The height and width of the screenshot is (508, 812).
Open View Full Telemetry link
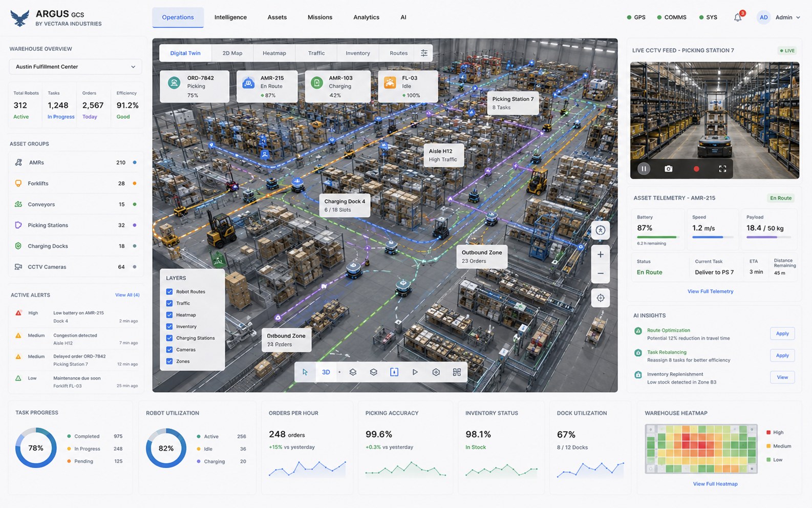click(x=710, y=291)
